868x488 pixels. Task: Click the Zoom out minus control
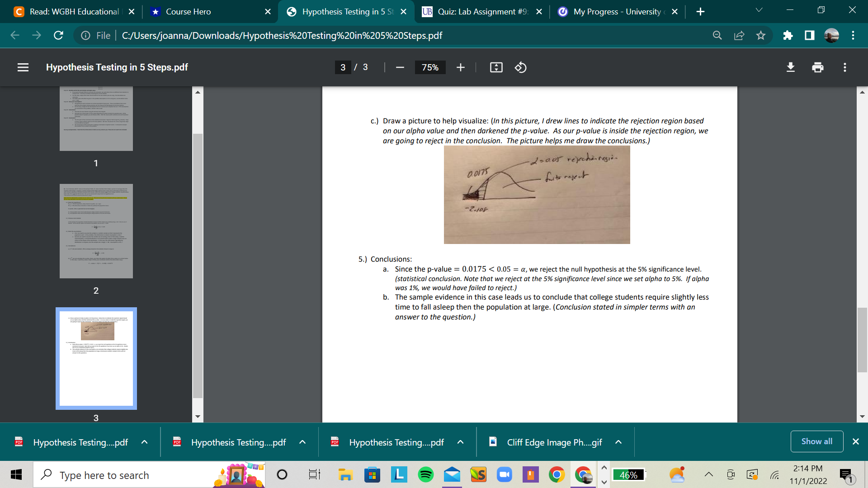click(400, 67)
